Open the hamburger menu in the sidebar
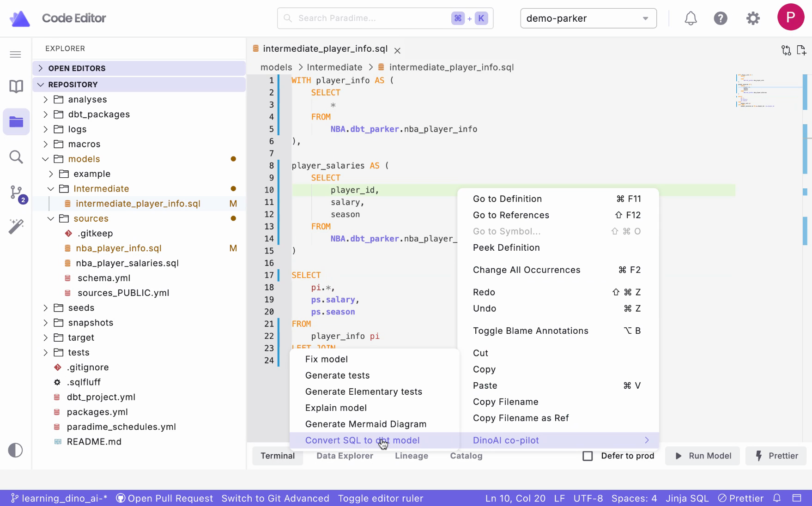 (x=15, y=54)
